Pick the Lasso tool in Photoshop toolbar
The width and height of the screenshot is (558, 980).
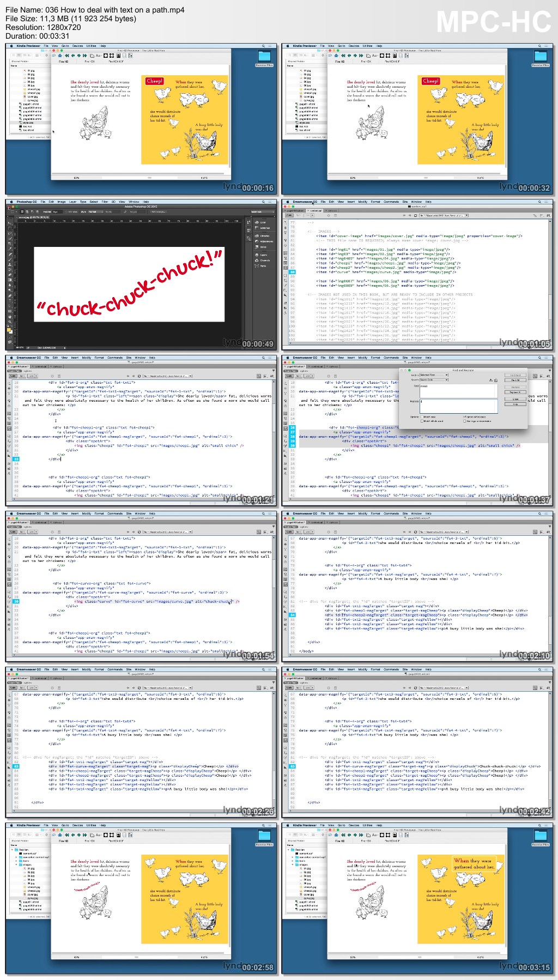[x=10, y=233]
